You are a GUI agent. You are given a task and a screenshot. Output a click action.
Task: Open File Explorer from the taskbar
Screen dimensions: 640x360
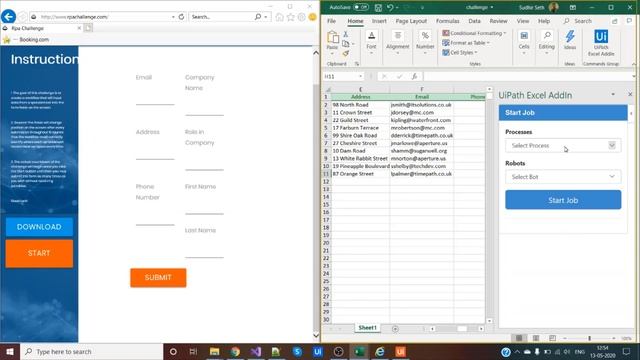pyautogui.click(x=214, y=351)
